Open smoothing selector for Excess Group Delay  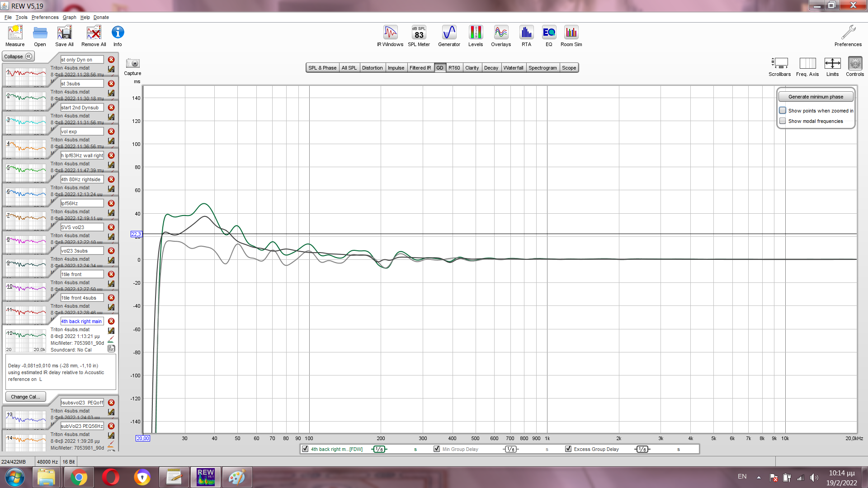pyautogui.click(x=642, y=449)
